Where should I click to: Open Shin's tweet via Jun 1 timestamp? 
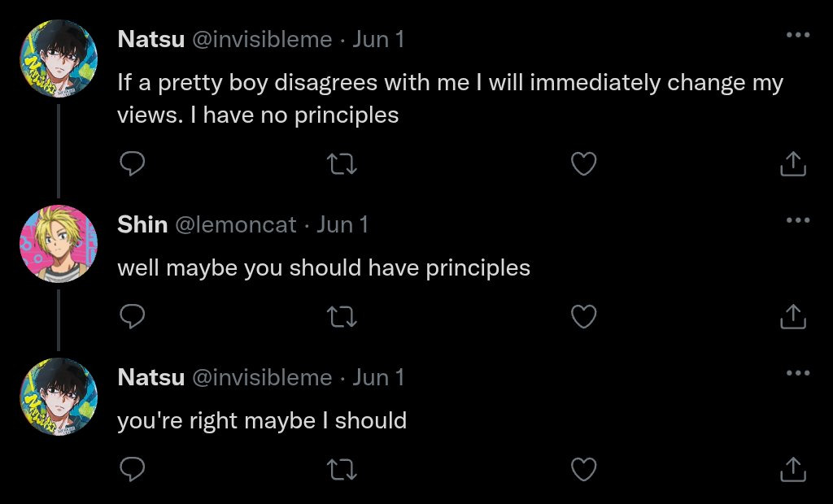342,225
